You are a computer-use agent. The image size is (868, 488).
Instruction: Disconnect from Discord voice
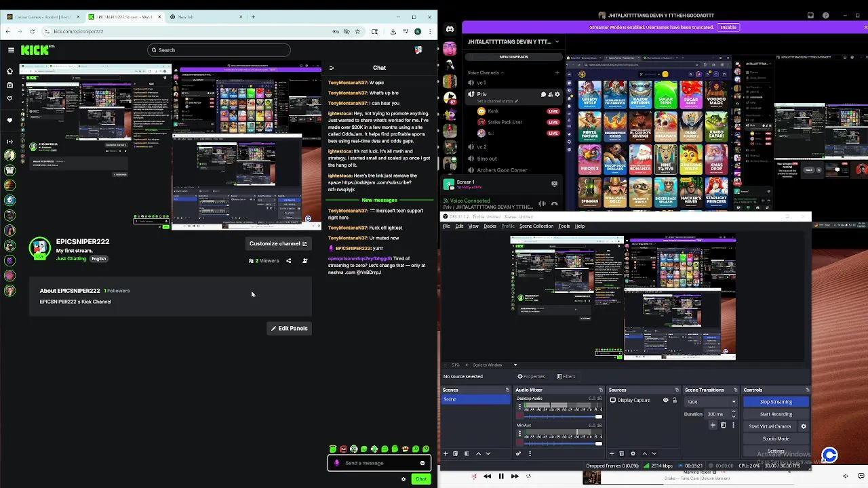[555, 203]
